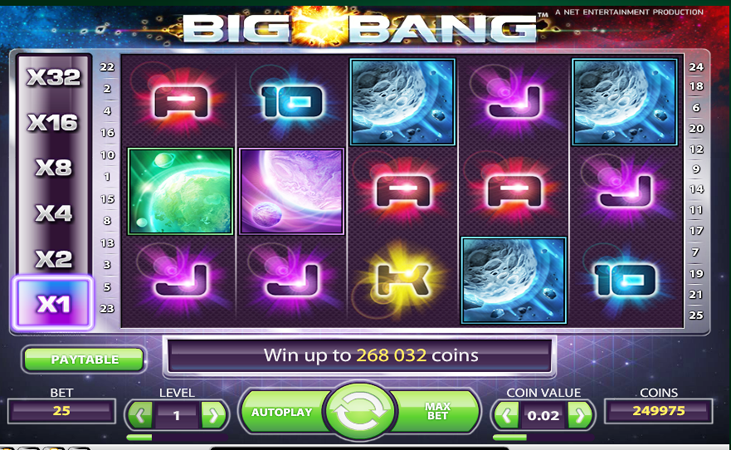
Task: Select payline number 22 on the left
Action: coord(107,67)
